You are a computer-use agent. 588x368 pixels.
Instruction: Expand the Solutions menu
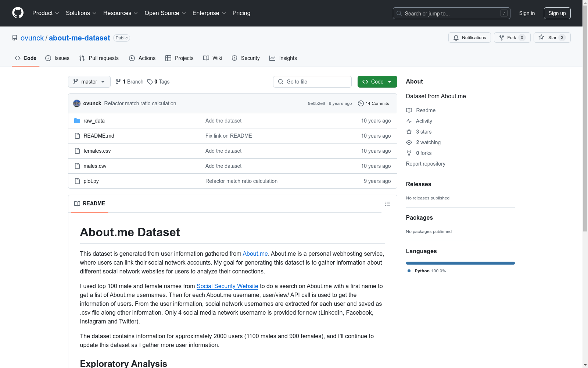pyautogui.click(x=81, y=13)
